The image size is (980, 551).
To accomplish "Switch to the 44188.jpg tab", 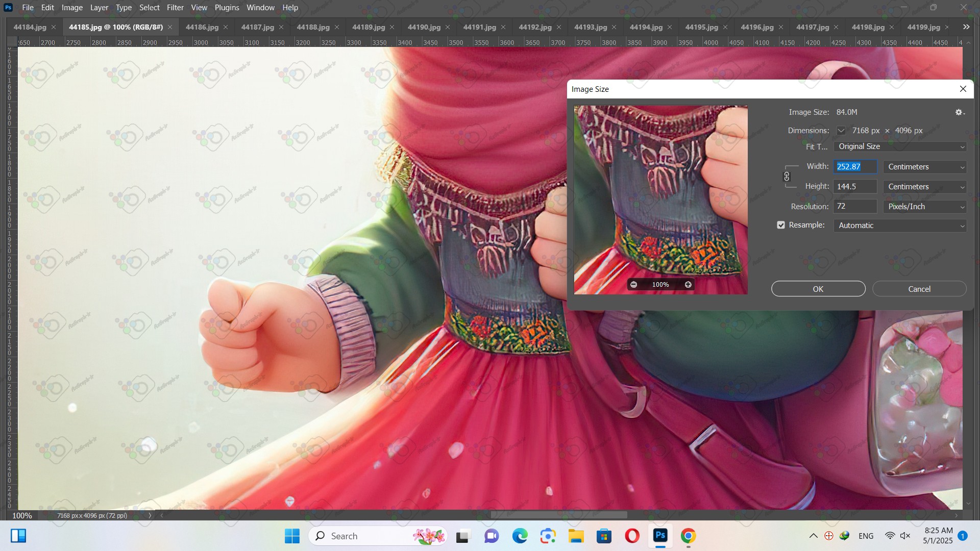I will coord(313,27).
